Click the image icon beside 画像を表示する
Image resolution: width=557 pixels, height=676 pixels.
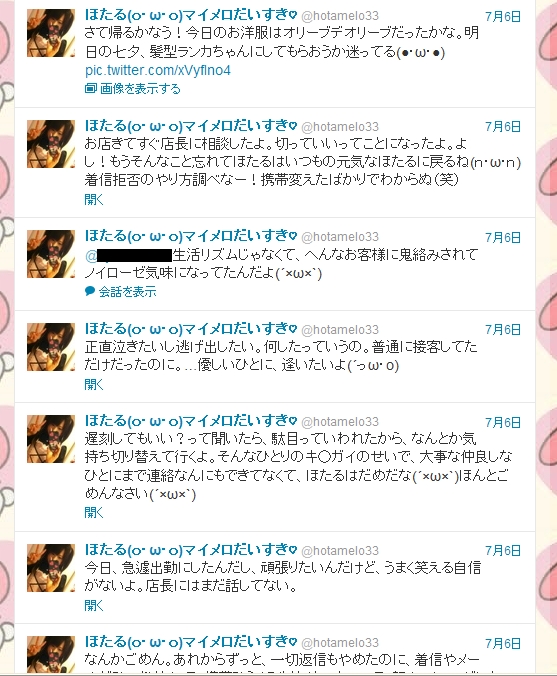91,88
